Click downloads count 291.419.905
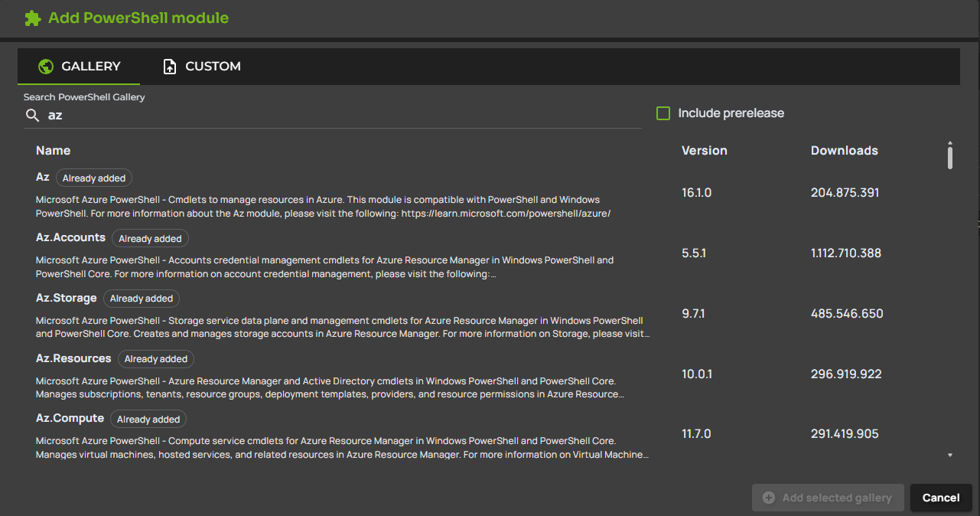This screenshot has height=516, width=980. pyautogui.click(x=845, y=434)
